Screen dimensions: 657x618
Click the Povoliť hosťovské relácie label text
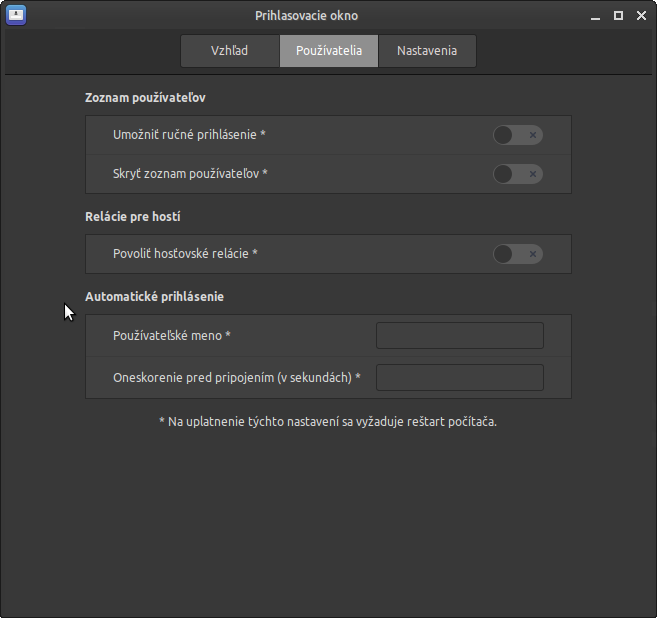pyautogui.click(x=185, y=254)
